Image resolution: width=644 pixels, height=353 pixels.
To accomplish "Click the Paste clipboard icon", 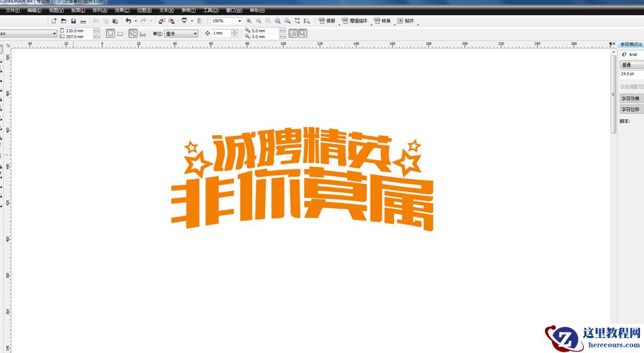I will click(x=115, y=21).
